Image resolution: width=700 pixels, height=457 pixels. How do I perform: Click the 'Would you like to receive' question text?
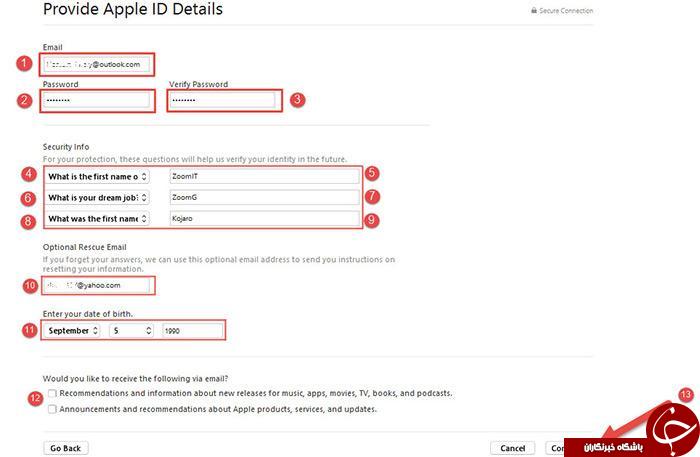[x=135, y=378]
